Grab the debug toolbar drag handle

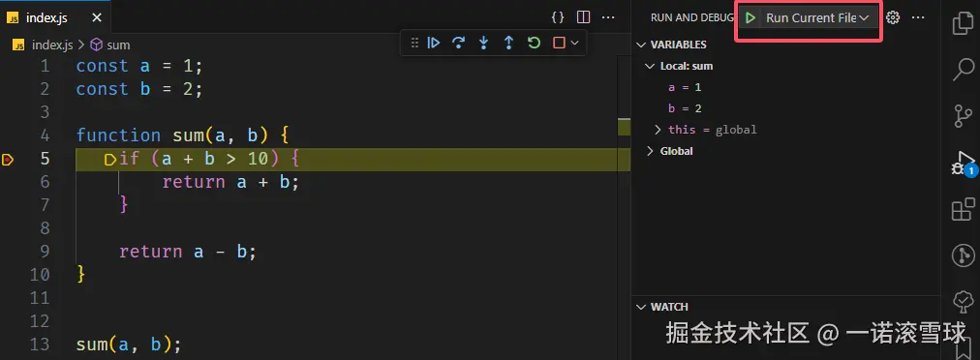point(414,43)
